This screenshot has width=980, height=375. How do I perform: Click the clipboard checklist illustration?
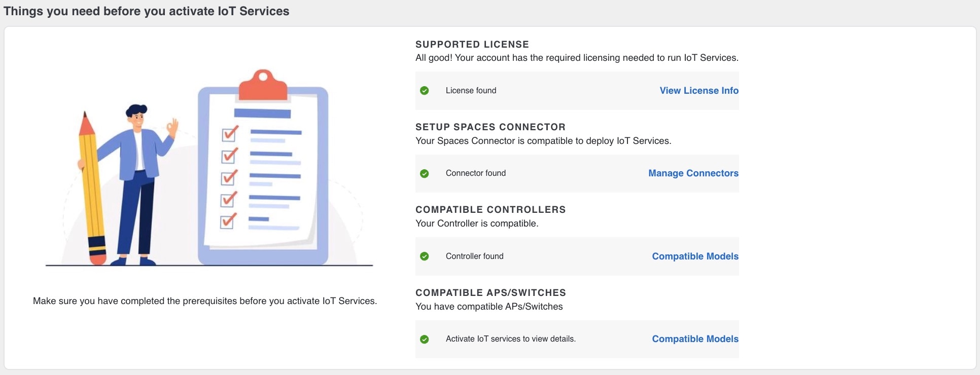coord(263,167)
